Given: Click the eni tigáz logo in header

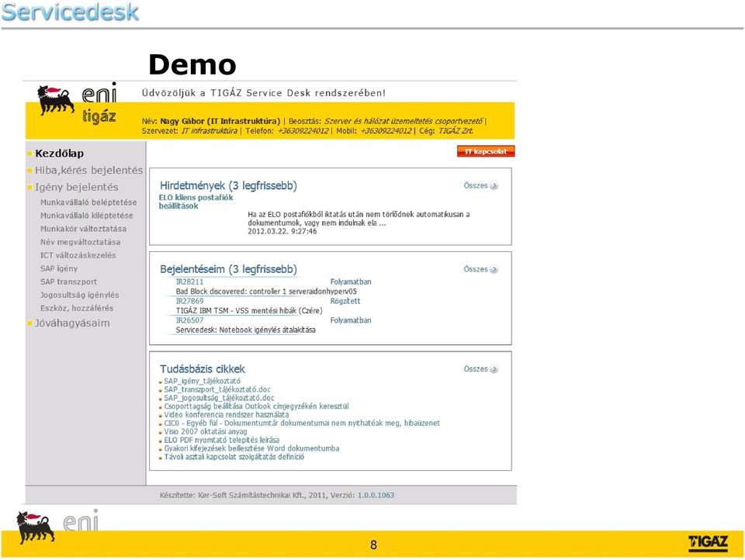Looking at the screenshot, I should pos(78,104).
